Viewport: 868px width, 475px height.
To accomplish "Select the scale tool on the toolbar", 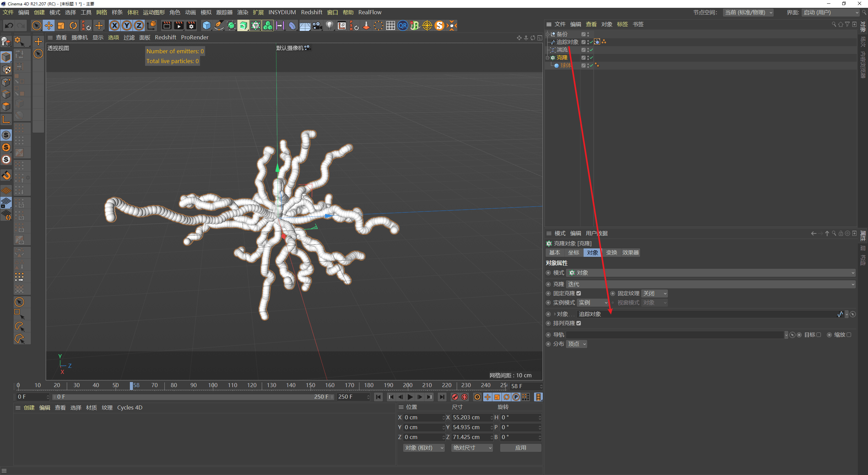I will tap(61, 25).
